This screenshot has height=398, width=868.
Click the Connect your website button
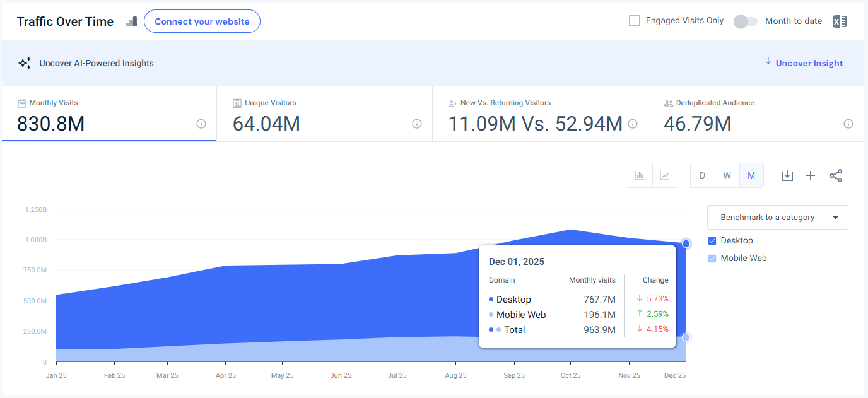point(202,21)
